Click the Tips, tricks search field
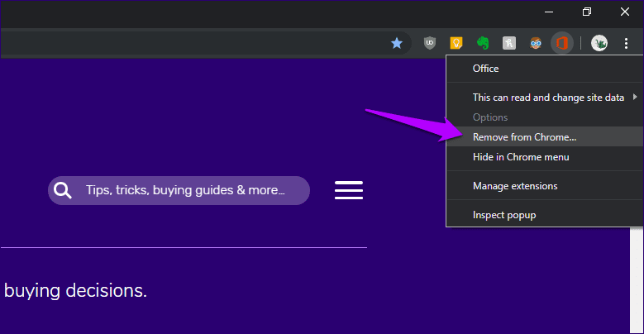Screen dimensions: 644x334 pos(179,191)
